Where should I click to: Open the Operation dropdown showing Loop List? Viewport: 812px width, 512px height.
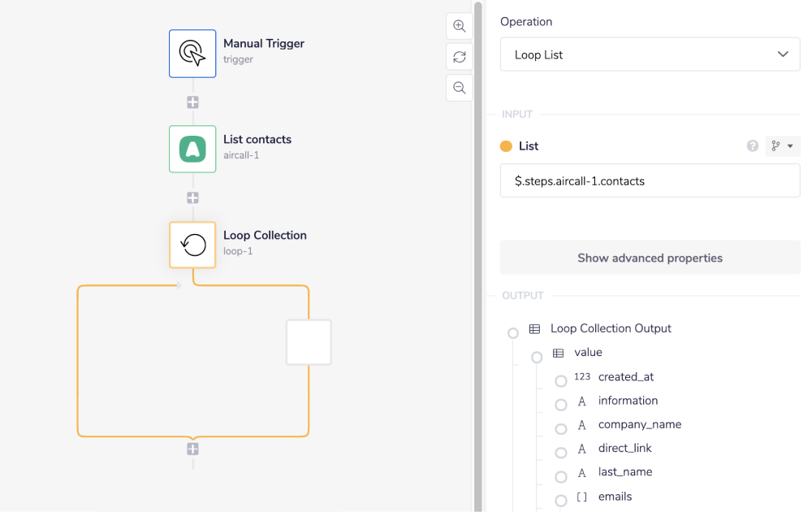650,54
